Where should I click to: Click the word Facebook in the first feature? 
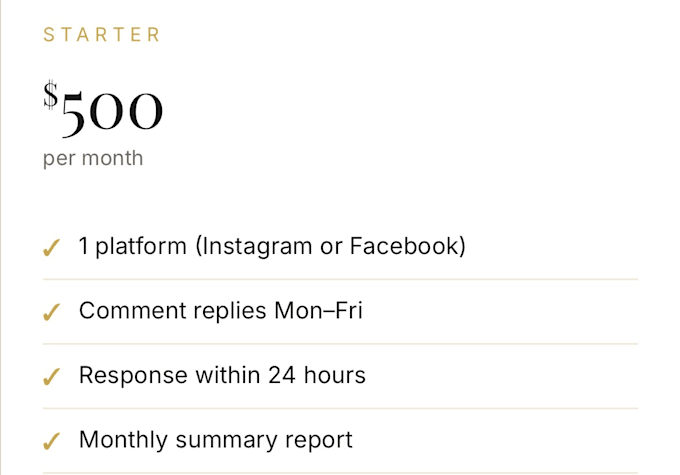404,246
